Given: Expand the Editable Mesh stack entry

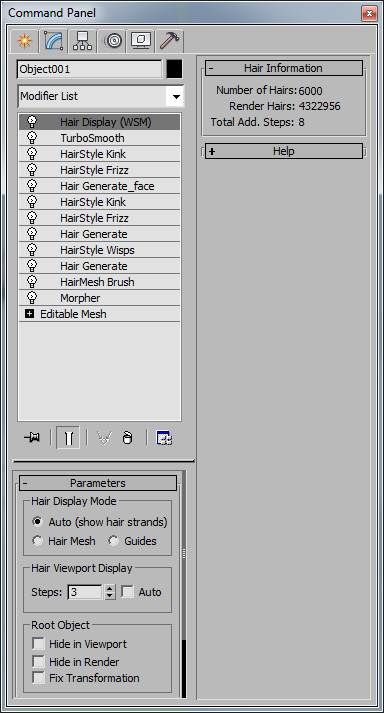Looking at the screenshot, I should (x=30, y=314).
